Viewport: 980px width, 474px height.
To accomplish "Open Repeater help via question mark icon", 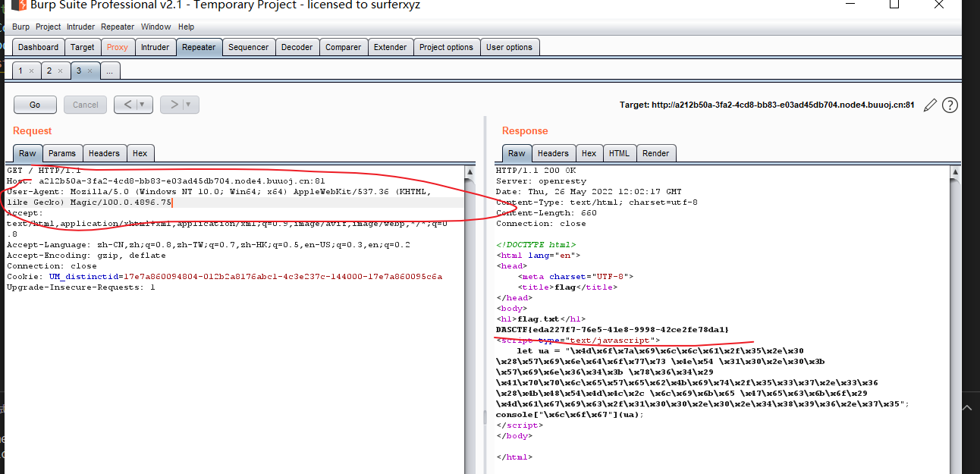I will [950, 105].
